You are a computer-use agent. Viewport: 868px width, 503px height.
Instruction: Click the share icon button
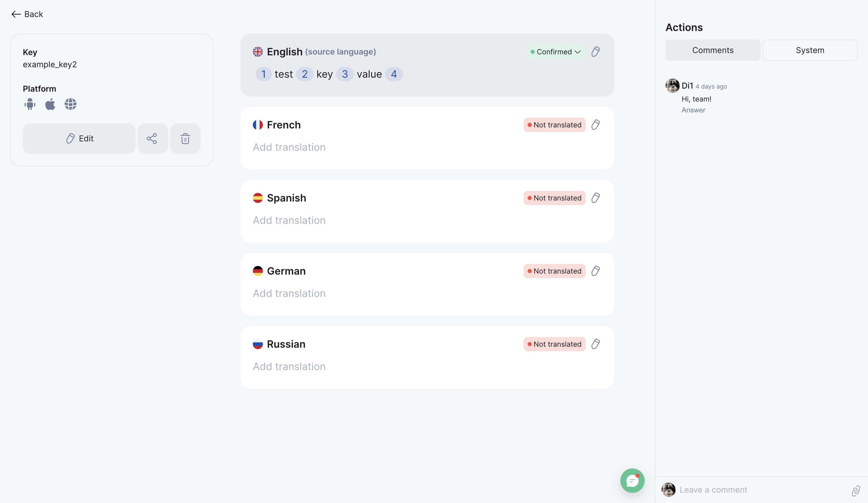[x=152, y=139]
